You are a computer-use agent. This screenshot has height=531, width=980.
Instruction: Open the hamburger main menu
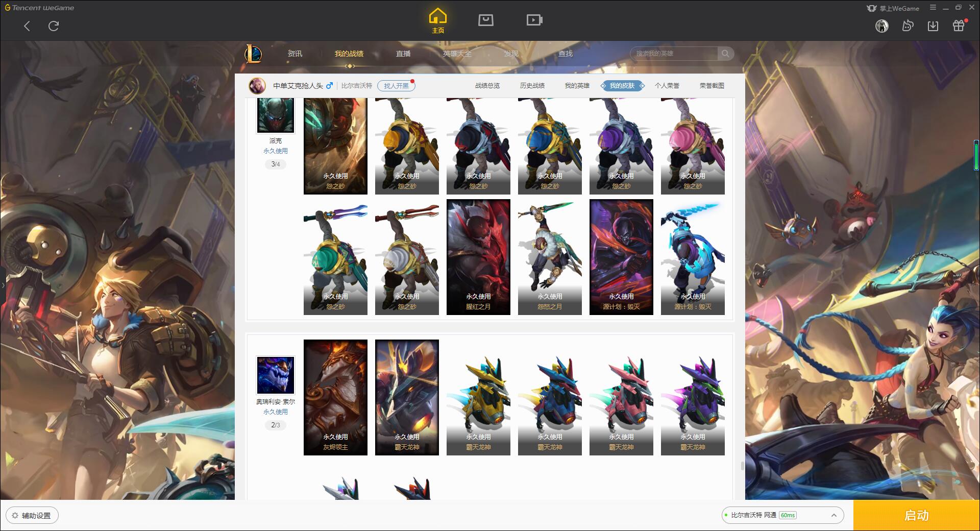point(933,8)
